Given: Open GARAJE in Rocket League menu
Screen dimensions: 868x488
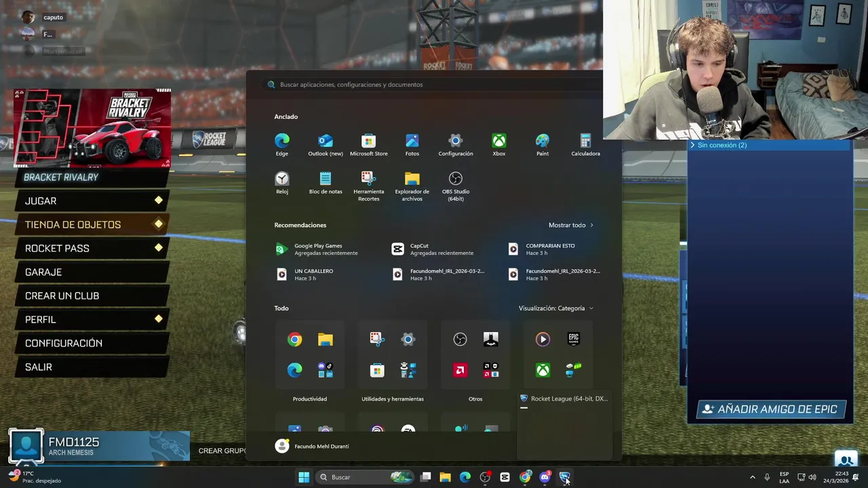Looking at the screenshot, I should pos(92,272).
